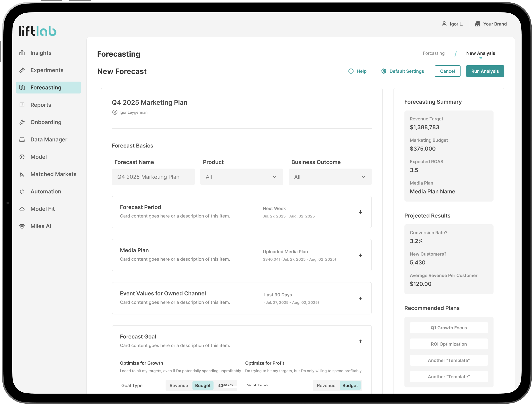Open Reports from the sidebar
Viewport: 532px width, 404px height.
point(41,105)
